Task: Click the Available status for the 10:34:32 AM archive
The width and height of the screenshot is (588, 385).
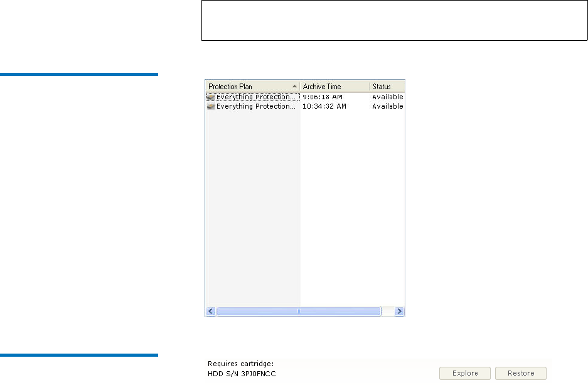Action: (387, 107)
